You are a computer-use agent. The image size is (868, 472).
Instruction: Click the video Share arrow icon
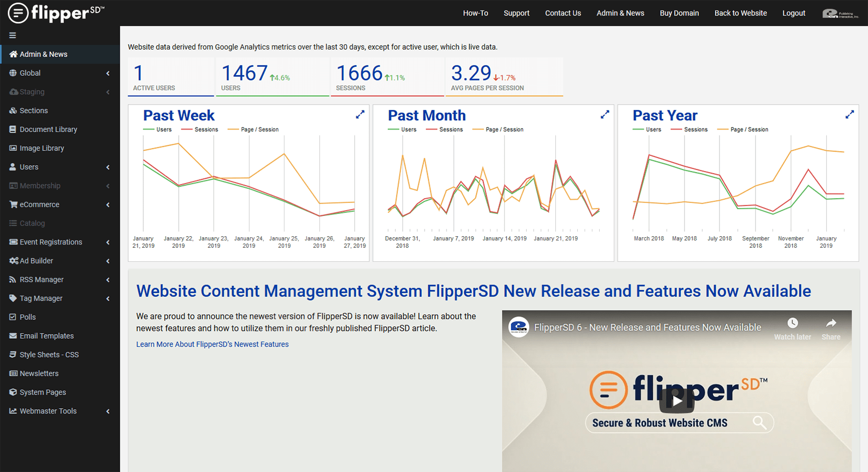[x=831, y=323]
